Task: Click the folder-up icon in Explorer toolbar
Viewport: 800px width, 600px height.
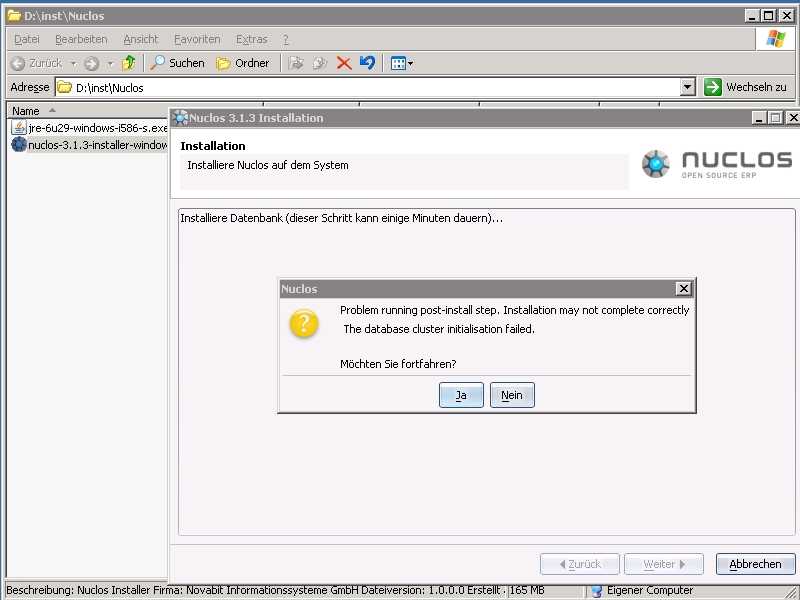Action: 129,63
